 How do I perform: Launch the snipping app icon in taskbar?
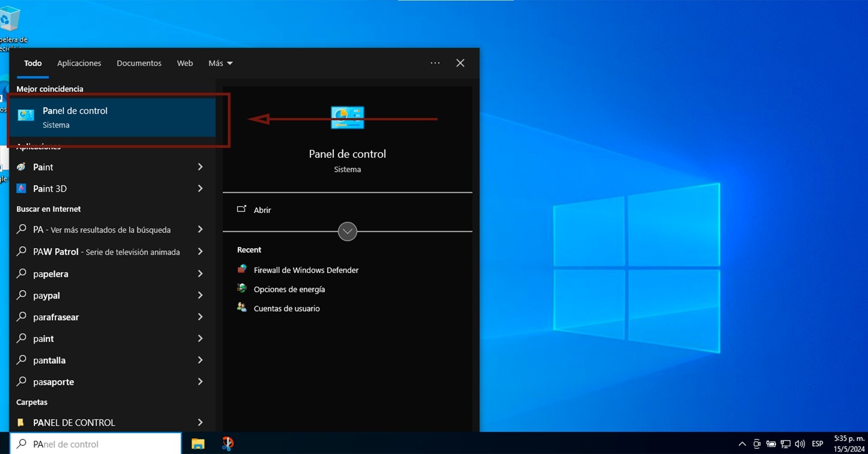point(227,444)
